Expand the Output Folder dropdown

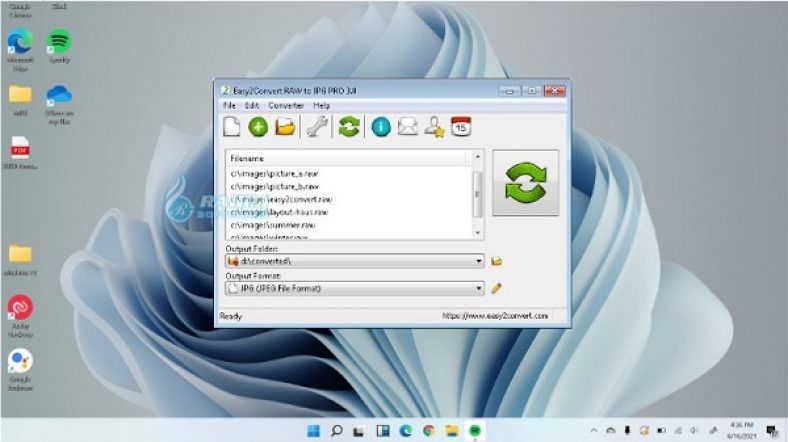pos(479,261)
